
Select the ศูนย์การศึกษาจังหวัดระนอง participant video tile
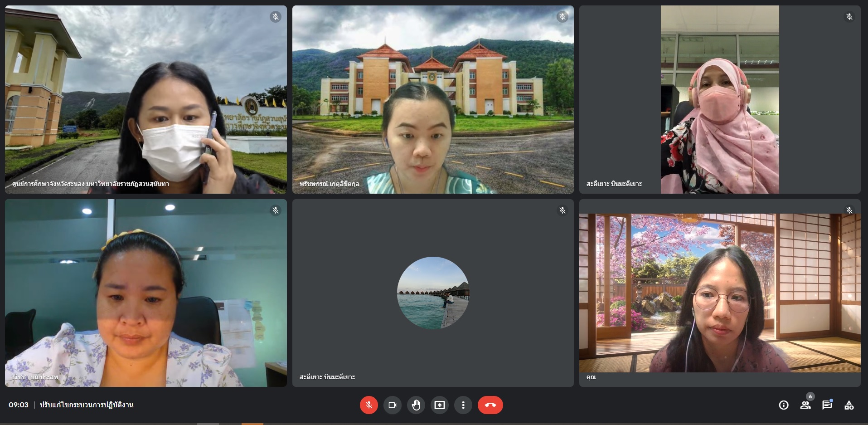coord(145,100)
